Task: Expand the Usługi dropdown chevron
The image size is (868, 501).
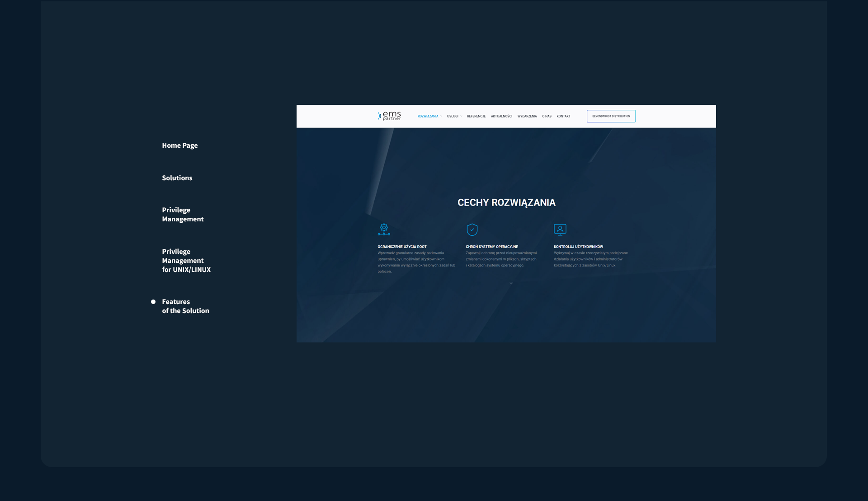Action: [461, 117]
